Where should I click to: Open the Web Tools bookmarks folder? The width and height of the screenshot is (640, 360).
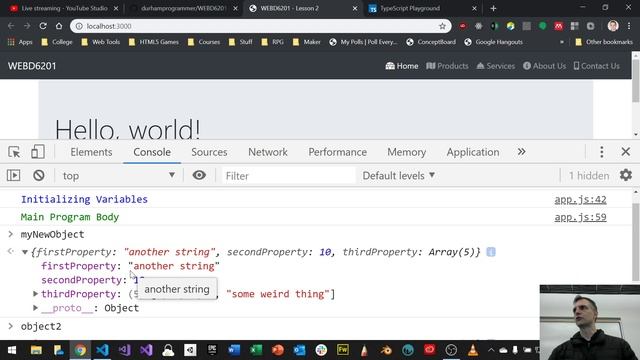click(100, 42)
